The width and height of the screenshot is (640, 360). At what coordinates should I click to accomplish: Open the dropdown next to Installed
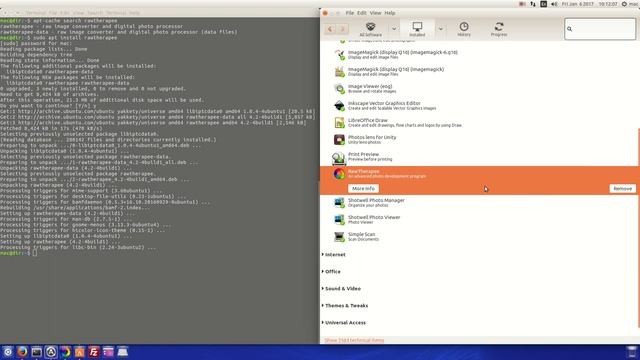(440, 29)
